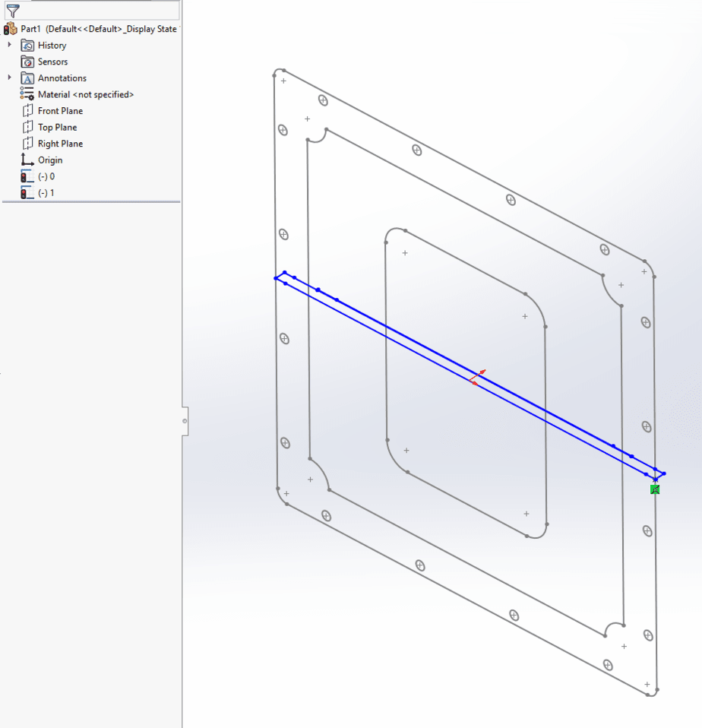
Task: Click the rollback bar below the last sketch
Action: [x=91, y=202]
